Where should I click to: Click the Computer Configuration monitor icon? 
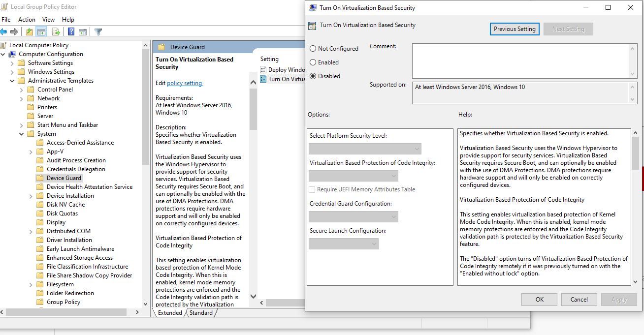point(12,54)
